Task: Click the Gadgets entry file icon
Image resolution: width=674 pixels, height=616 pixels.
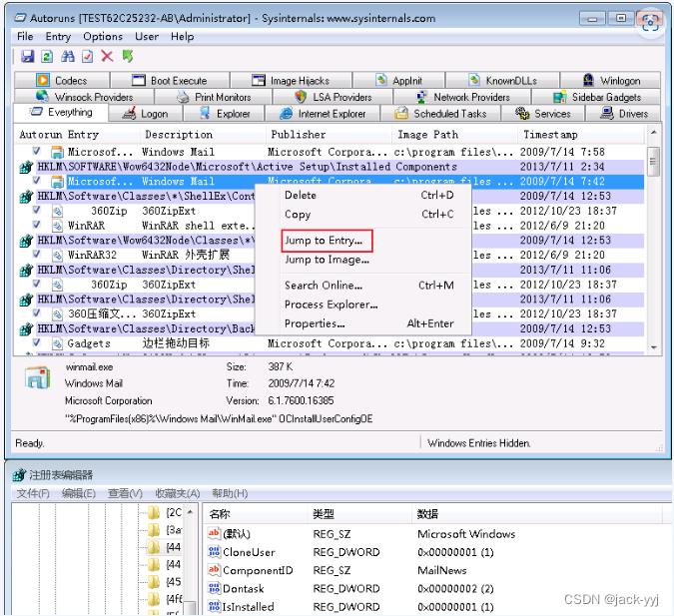Action: (57, 343)
